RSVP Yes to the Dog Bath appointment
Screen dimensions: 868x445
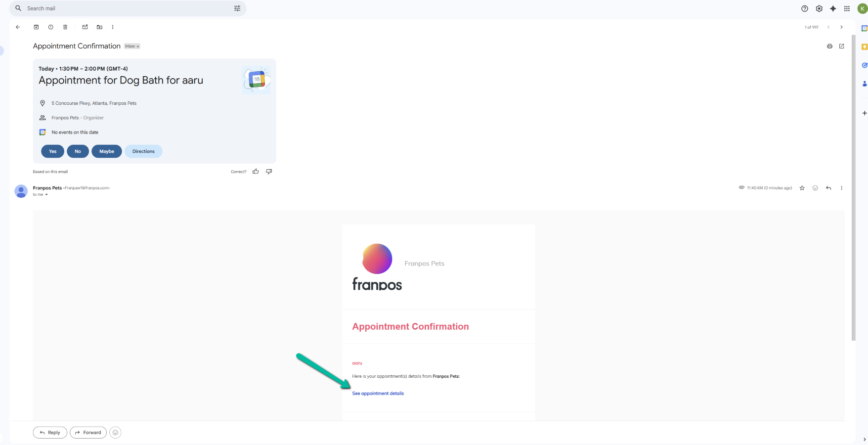(52, 151)
